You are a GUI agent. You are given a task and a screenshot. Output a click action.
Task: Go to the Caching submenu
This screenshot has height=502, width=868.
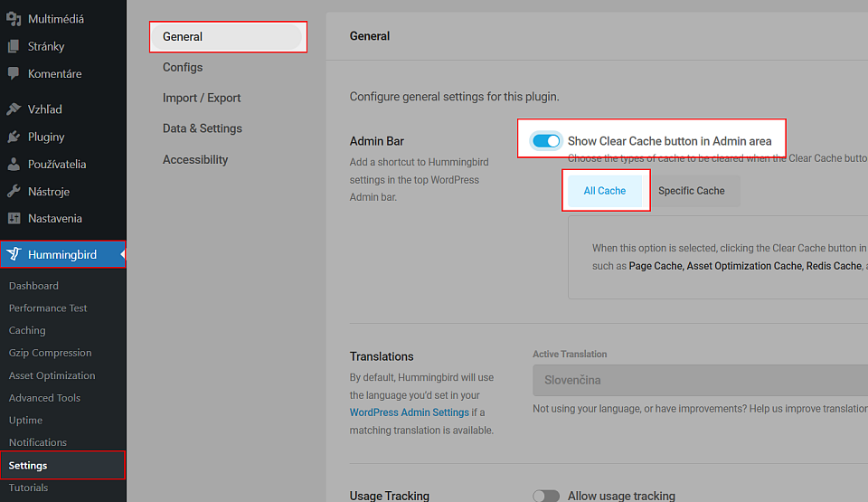27,330
